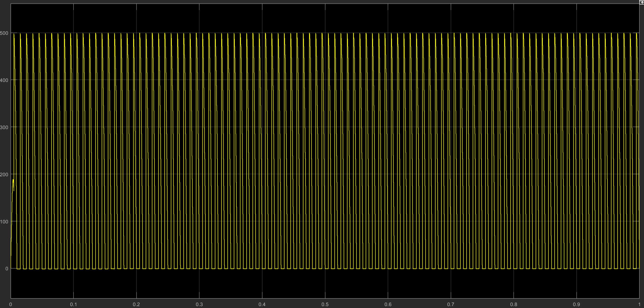This screenshot has height=308, width=644.
Task: Click the 0.1 time axis label
Action: (73, 304)
